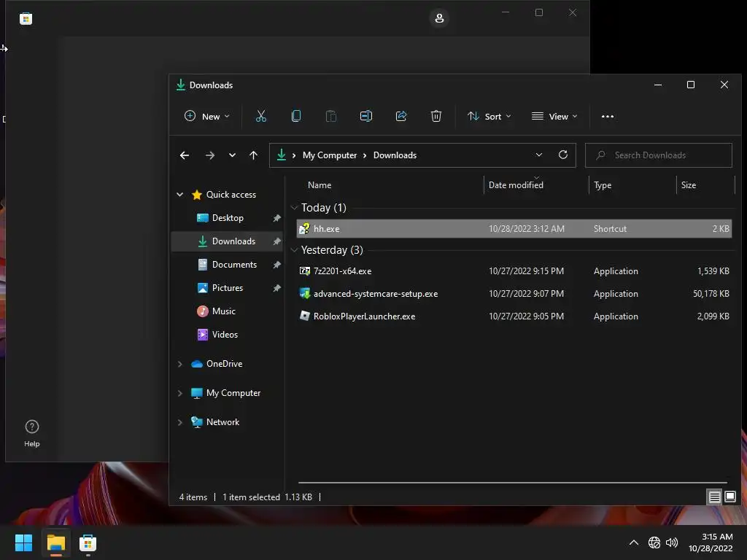Expand the OneDrive tree node
The height and width of the screenshot is (560, 747).
pyautogui.click(x=180, y=364)
